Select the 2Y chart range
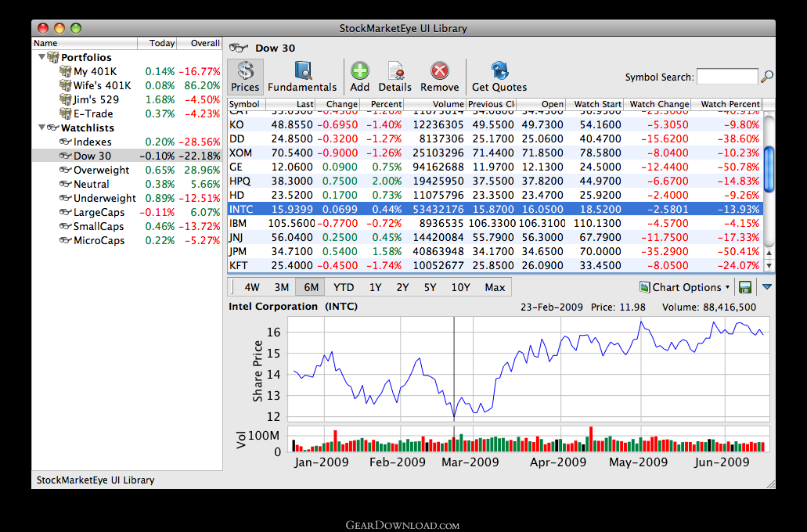Viewport: 807px width, 532px height. click(402, 287)
